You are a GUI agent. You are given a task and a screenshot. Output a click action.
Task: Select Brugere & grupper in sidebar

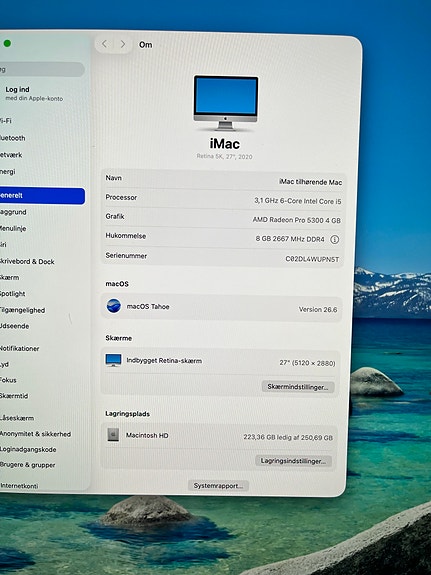(x=28, y=465)
